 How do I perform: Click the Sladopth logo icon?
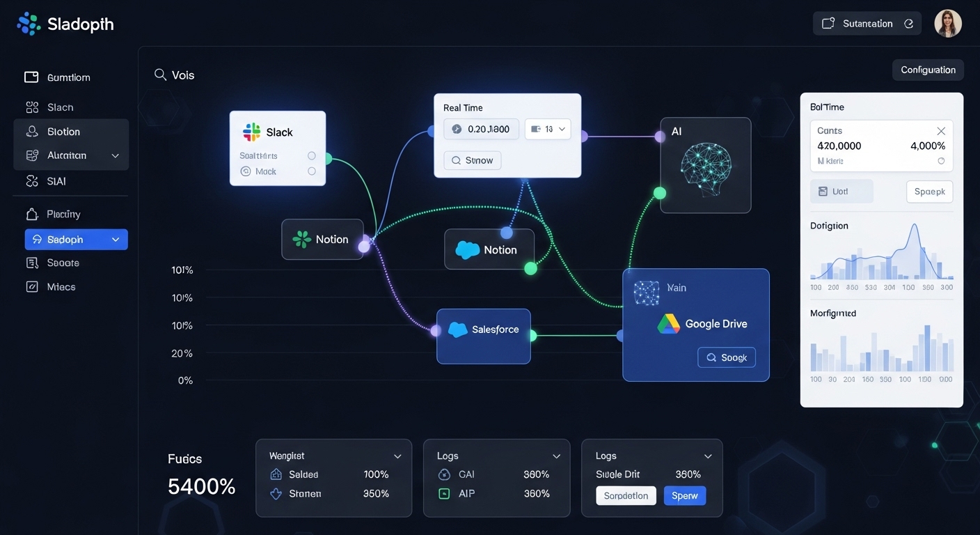point(29,24)
